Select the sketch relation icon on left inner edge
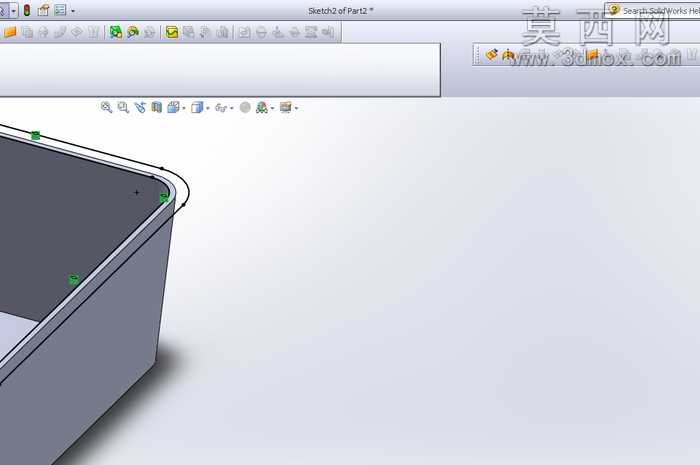Screen dimensions: 700x465 [x=74, y=280]
